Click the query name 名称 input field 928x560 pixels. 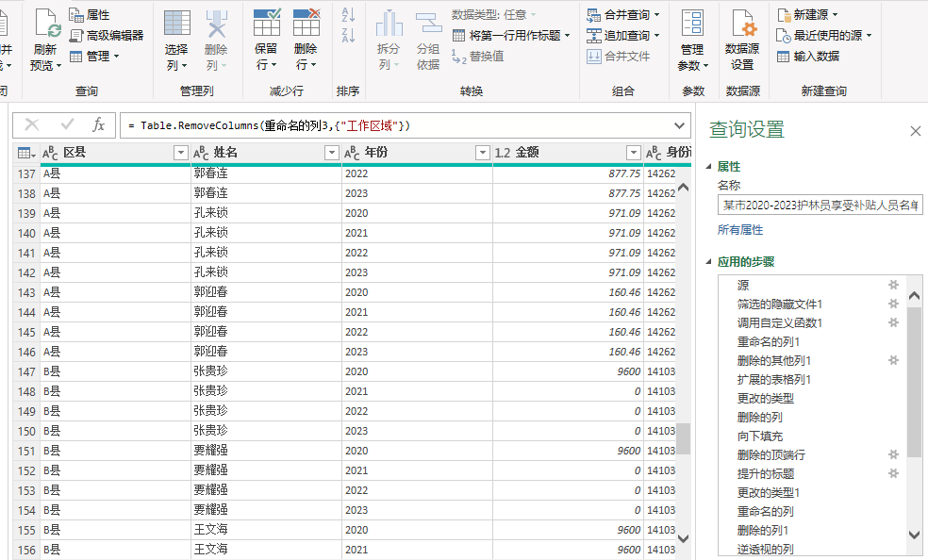(x=820, y=206)
